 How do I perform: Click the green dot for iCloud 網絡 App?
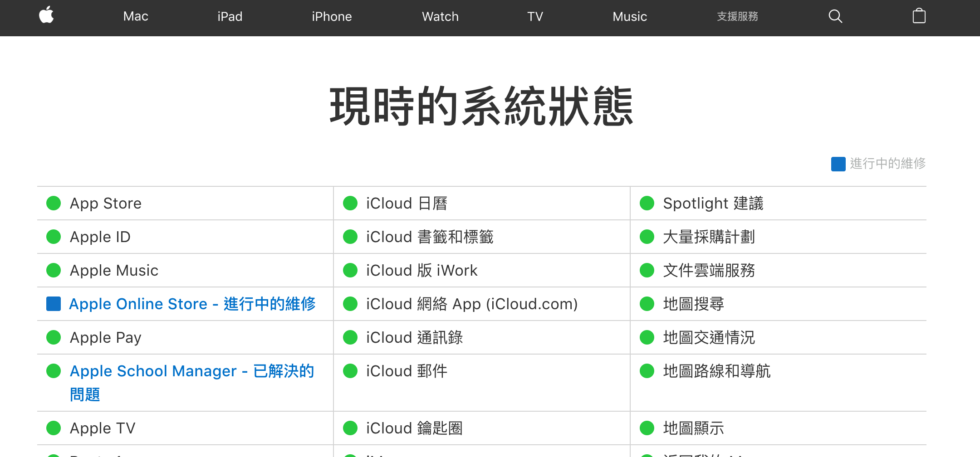click(350, 304)
